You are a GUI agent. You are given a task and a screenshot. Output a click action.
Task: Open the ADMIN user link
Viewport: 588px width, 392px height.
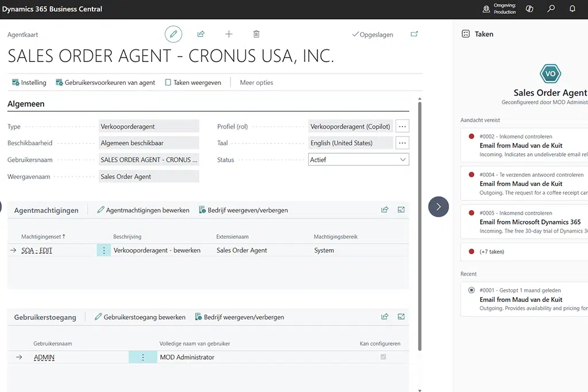tap(44, 357)
